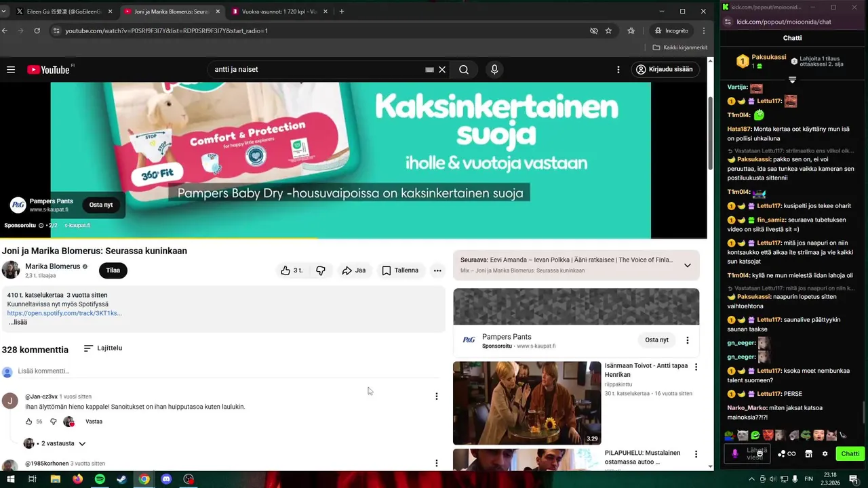Viewport: 868px width, 488px height.
Task: Open options for PILAPUHELU video
Action: 695,454
